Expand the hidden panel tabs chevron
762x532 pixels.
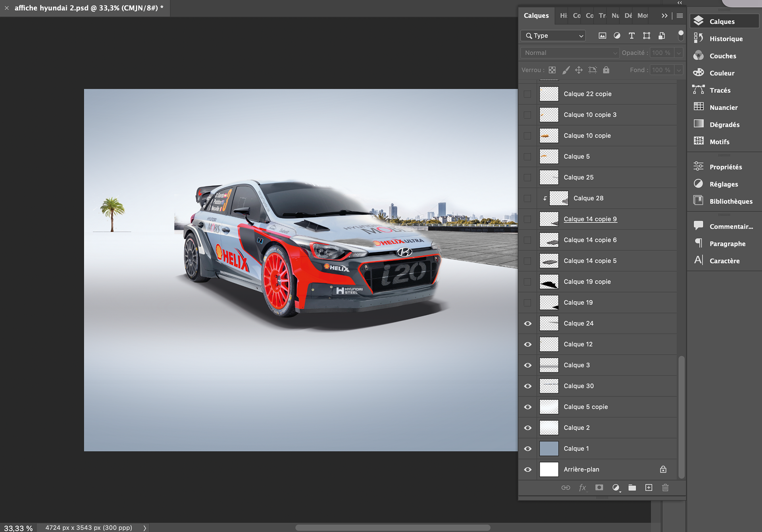click(x=664, y=16)
